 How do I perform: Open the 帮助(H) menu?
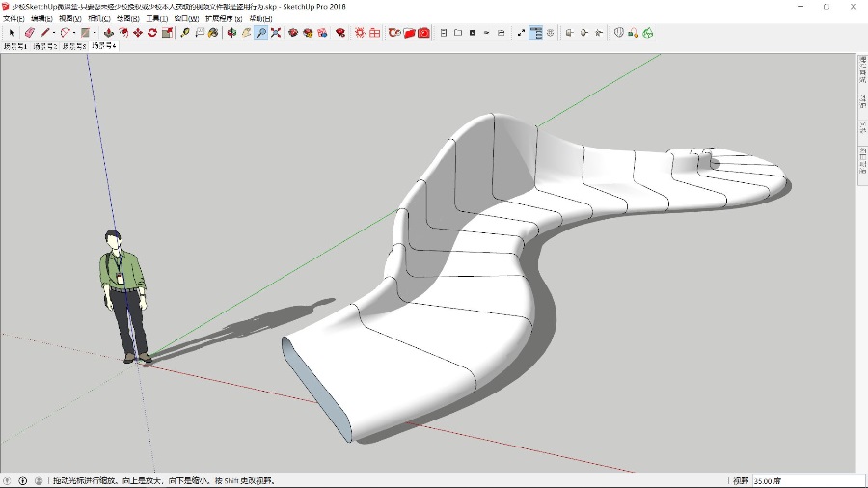pos(260,19)
